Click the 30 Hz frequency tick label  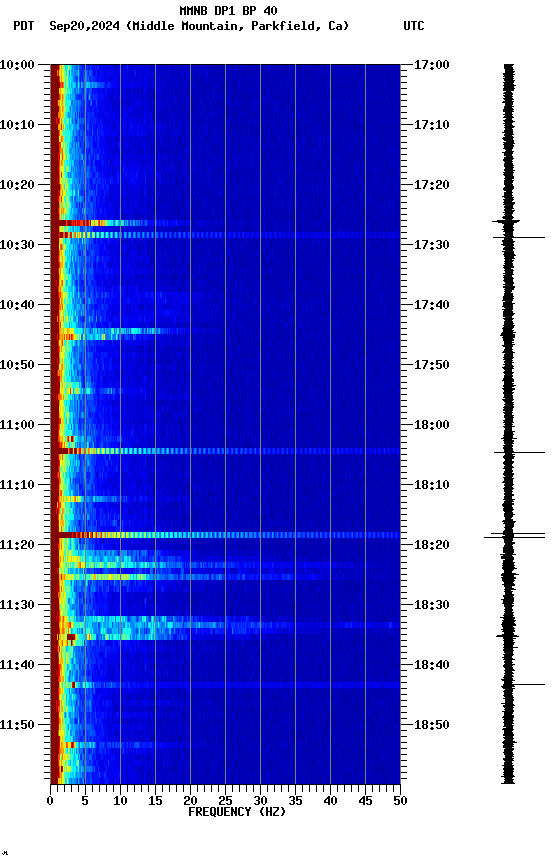pos(260,801)
